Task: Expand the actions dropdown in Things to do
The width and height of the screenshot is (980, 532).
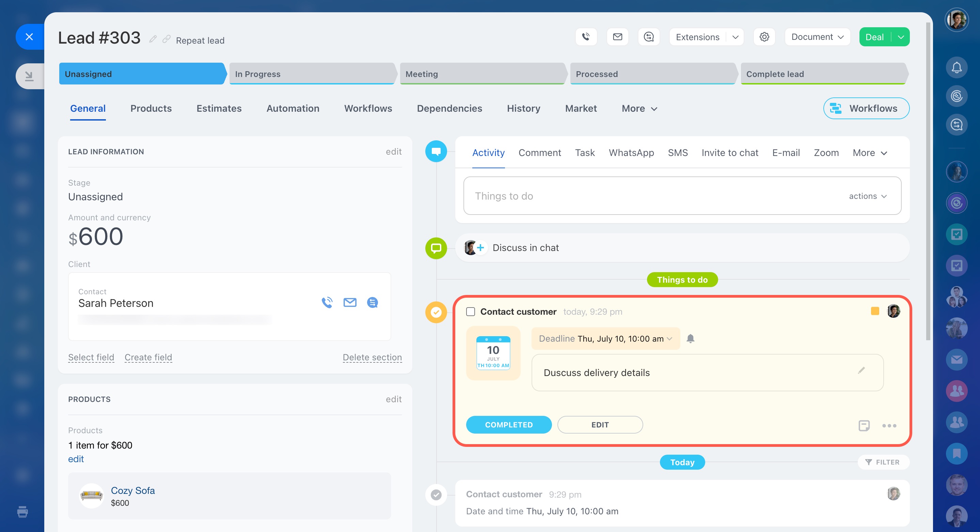Action: point(868,196)
